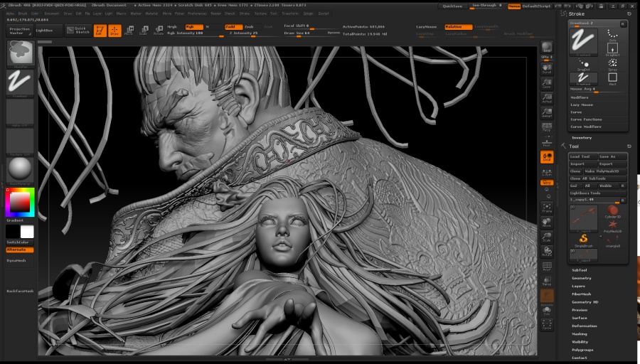Screen dimensions: 640x364
Task: Click the Import button in Tool palette
Action: click(583, 164)
